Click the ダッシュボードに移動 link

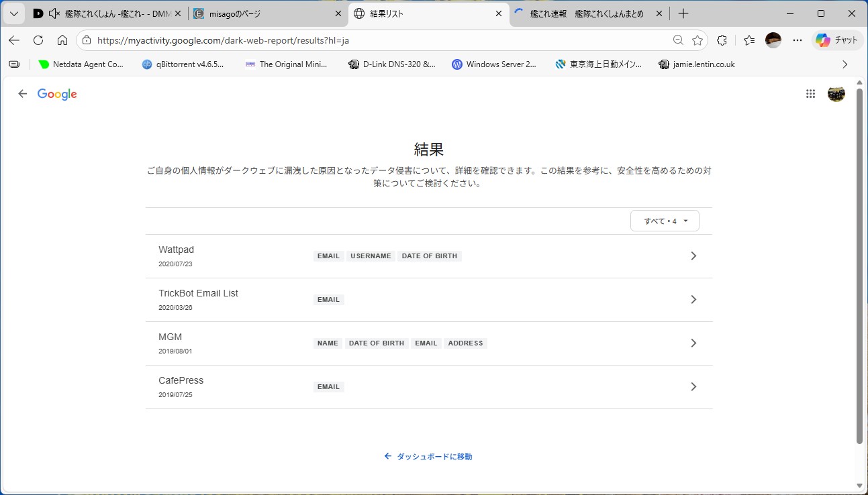point(428,457)
